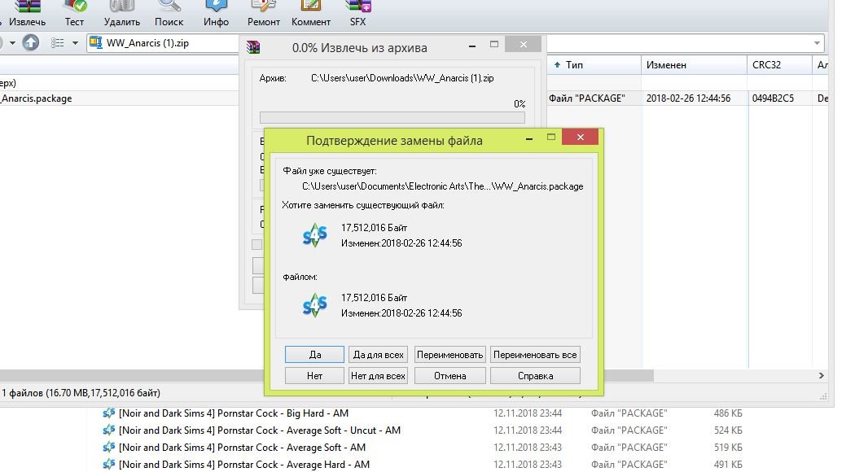Choose Да для всех to replace all
The height and width of the screenshot is (472, 868).
tap(378, 355)
